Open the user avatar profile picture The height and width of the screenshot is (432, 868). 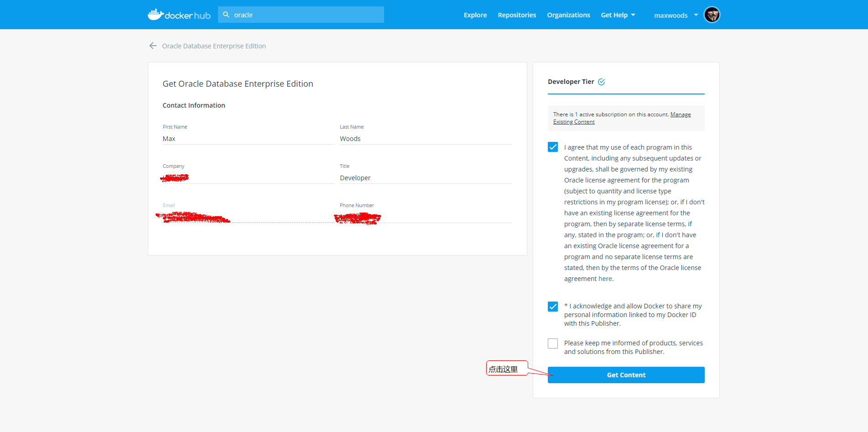(x=711, y=15)
